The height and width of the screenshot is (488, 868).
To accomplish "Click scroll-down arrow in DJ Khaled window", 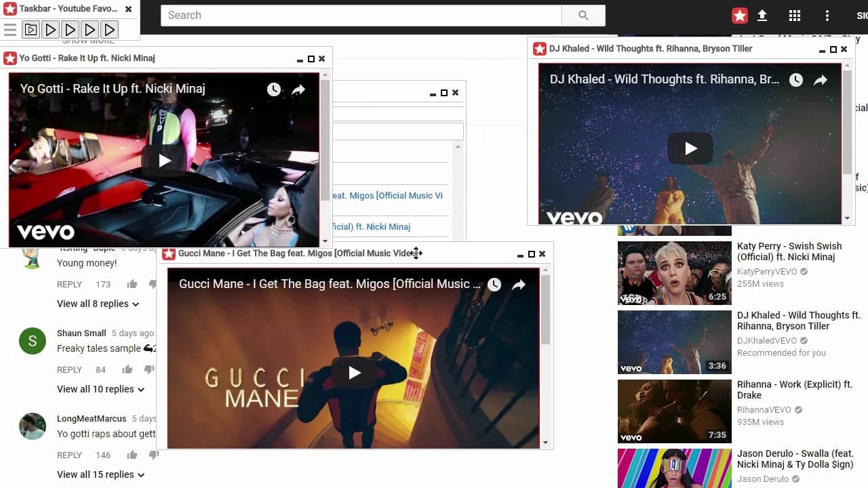I will click(x=847, y=218).
